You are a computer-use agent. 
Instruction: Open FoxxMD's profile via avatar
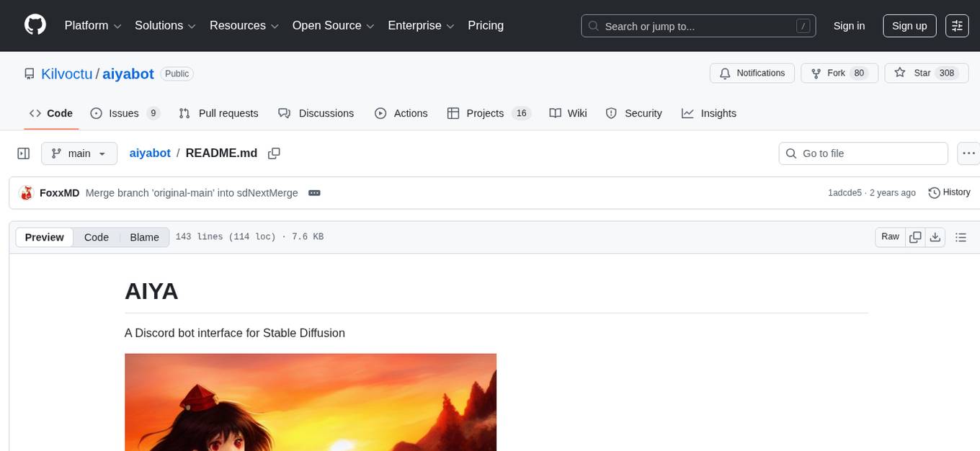coord(26,192)
